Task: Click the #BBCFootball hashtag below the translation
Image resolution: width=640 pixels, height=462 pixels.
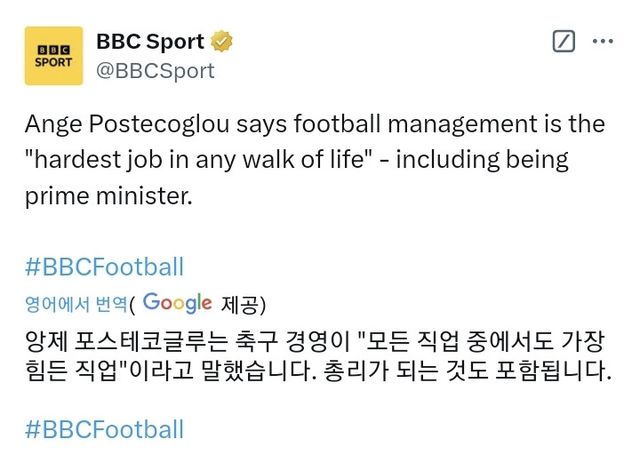Action: [x=104, y=429]
